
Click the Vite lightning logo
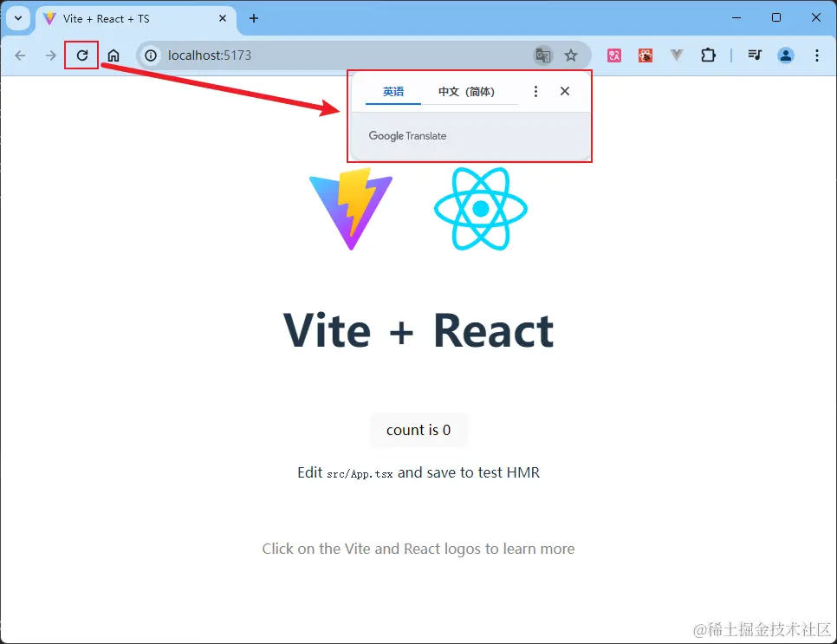pos(351,209)
